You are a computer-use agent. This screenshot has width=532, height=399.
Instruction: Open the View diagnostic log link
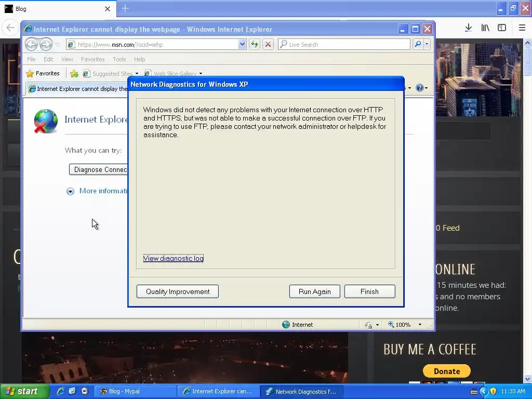(x=174, y=258)
